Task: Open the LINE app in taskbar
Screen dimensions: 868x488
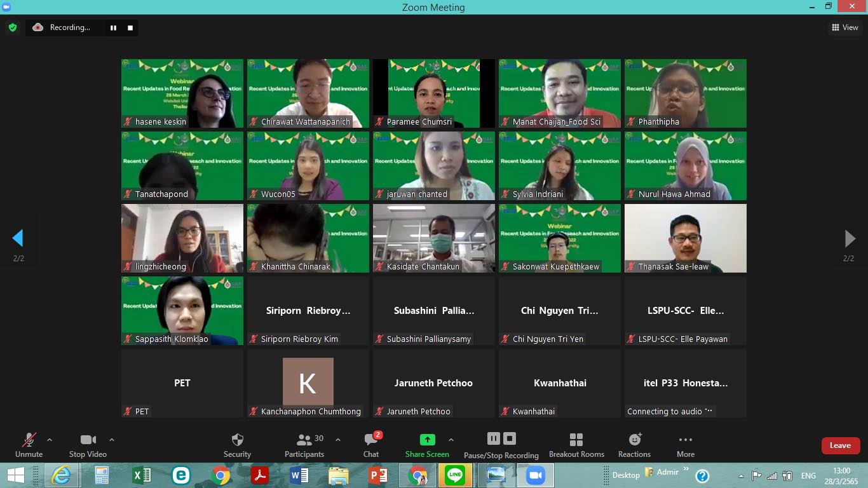Action: click(455, 475)
